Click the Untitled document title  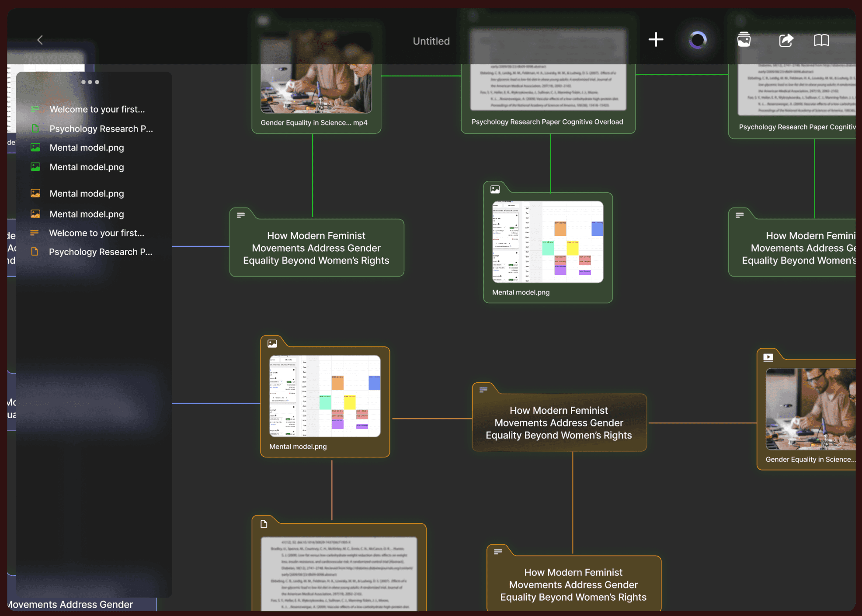(431, 41)
